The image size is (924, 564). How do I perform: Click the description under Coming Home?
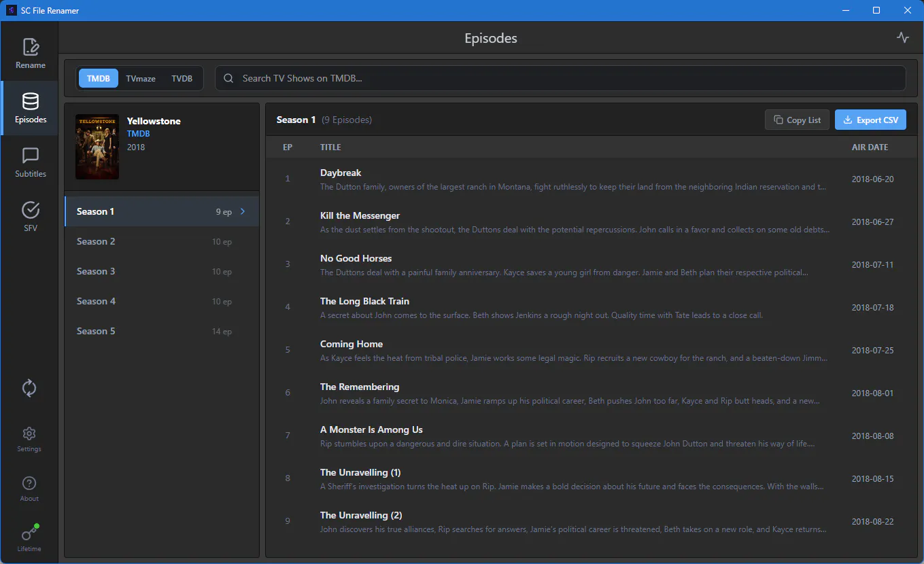[574, 358]
